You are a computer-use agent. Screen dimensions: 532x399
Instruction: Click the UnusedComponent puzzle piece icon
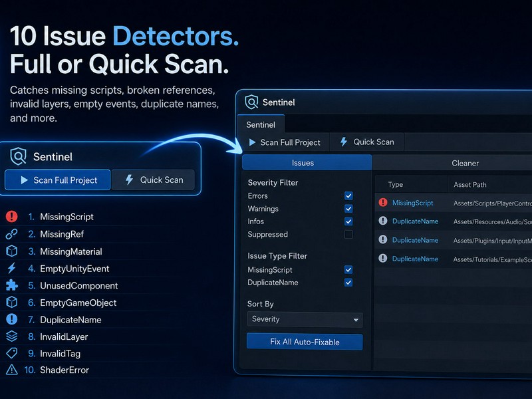tap(11, 285)
